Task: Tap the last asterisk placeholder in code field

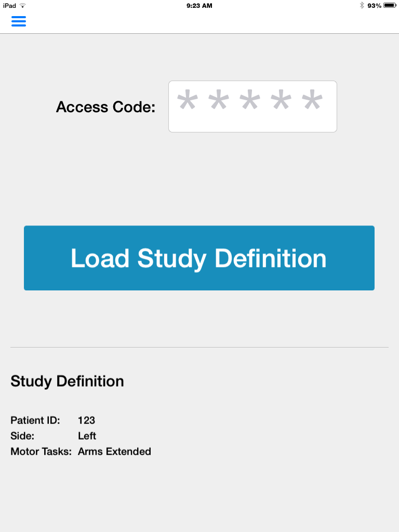Action: pos(312,99)
